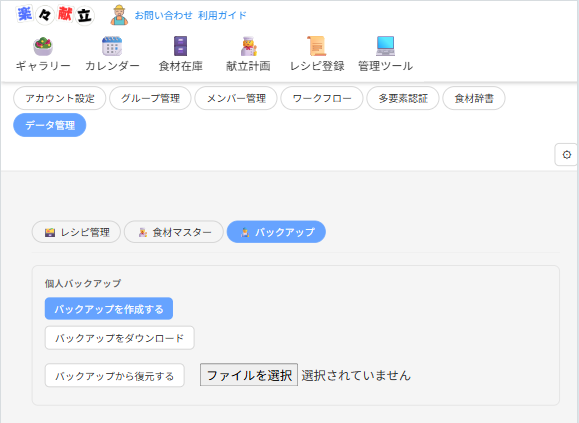This screenshot has width=579, height=423.
Task: Click the settings gear button at right edge
Action: tap(566, 155)
